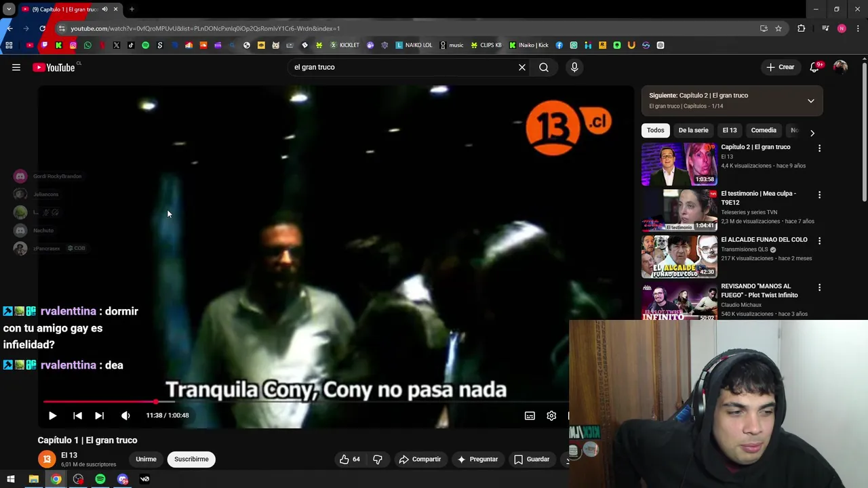Open the CLIPS KB bookmark
The width and height of the screenshot is (868, 488).
(486, 45)
